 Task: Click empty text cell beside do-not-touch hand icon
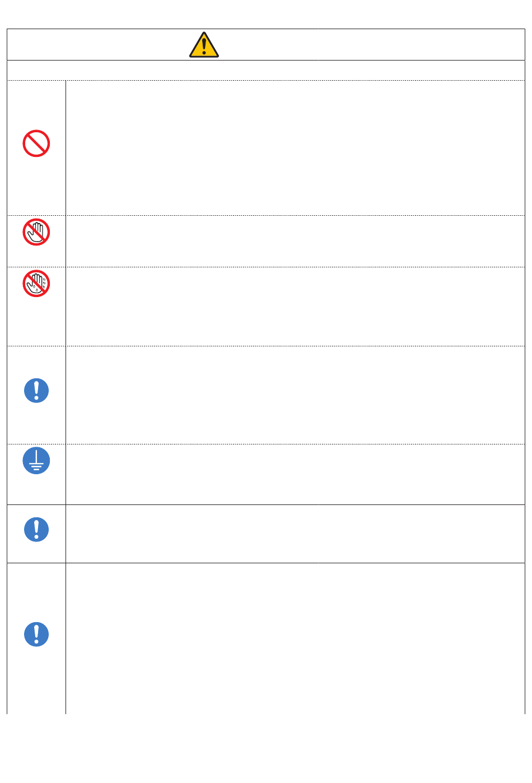(295, 241)
